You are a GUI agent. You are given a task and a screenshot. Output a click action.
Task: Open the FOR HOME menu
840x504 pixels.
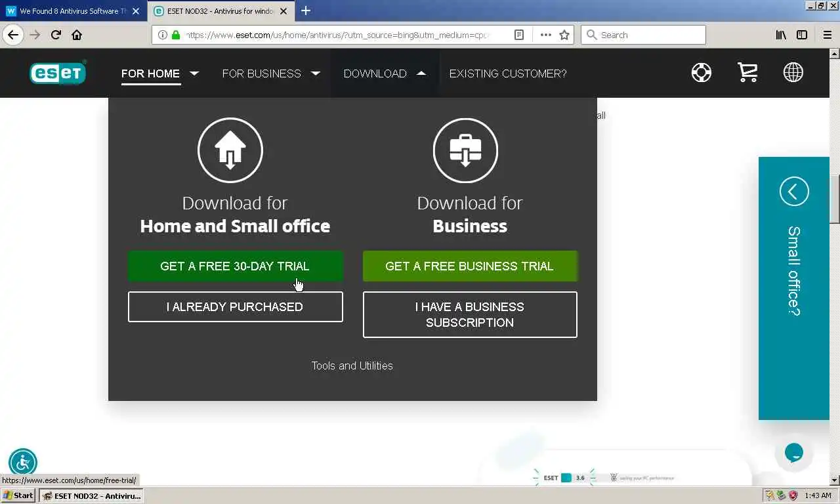[x=150, y=73]
